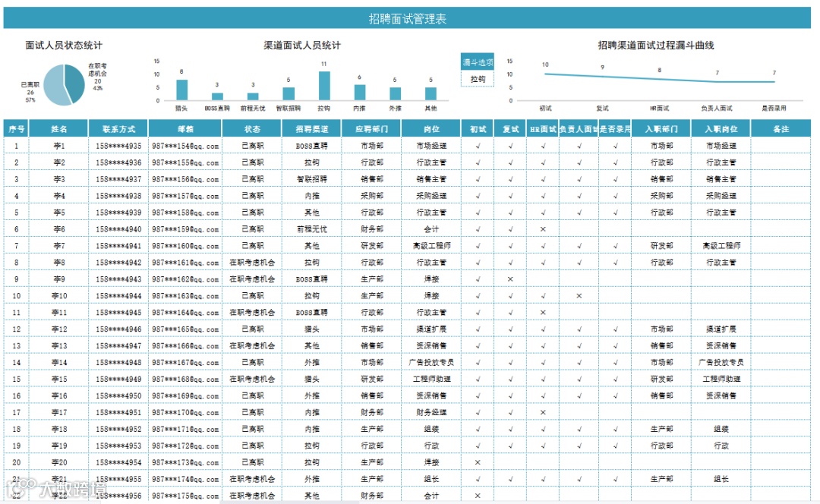Select the 招聘面试管理表 title banner
Viewport: 820px width, 504px height.
tap(407, 19)
